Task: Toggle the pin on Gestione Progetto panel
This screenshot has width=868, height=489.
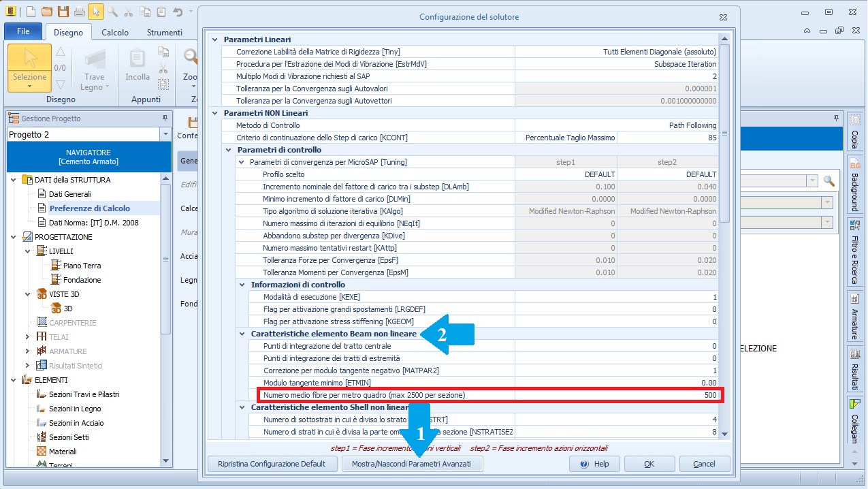Action: (x=164, y=119)
